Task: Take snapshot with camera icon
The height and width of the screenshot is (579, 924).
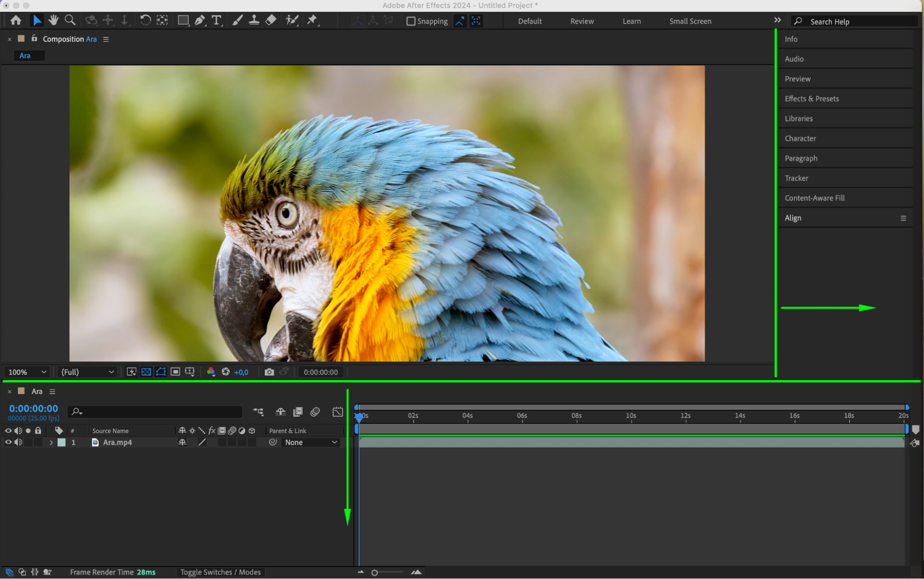Action: [269, 372]
